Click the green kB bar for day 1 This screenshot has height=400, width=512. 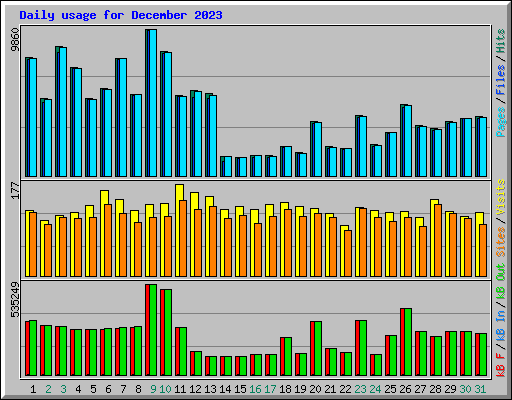(x=33, y=348)
